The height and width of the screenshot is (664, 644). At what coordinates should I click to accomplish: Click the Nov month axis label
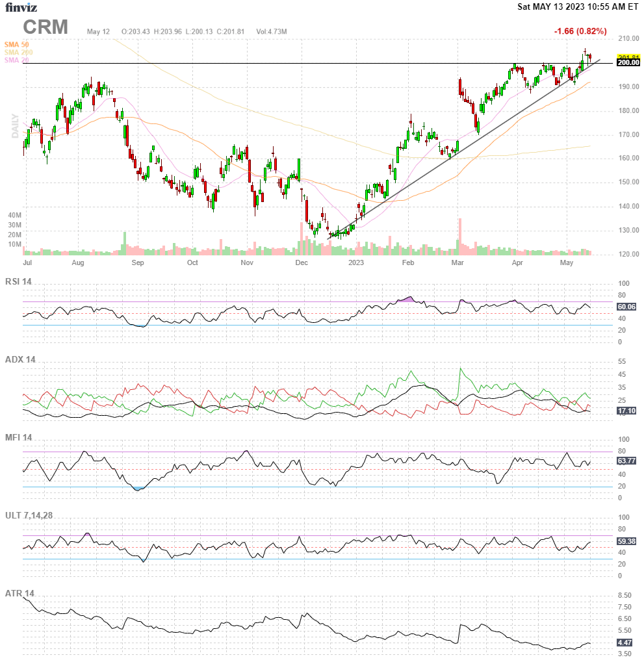click(x=247, y=262)
